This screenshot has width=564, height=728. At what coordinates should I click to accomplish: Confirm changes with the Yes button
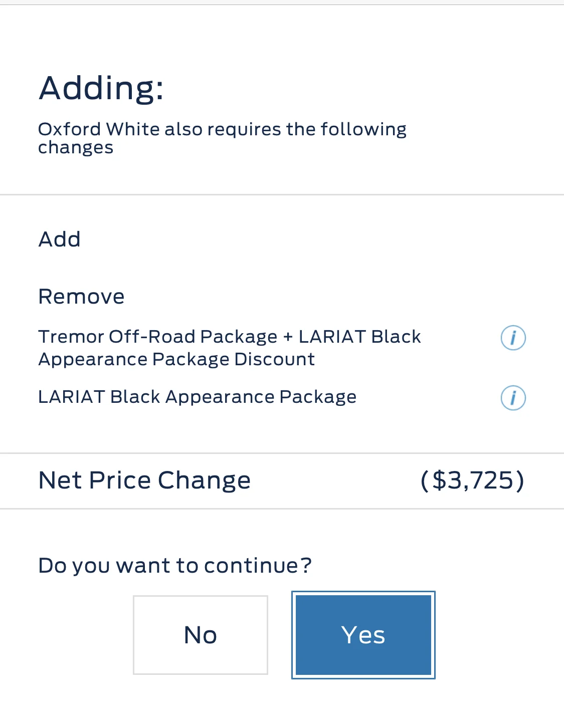(363, 635)
